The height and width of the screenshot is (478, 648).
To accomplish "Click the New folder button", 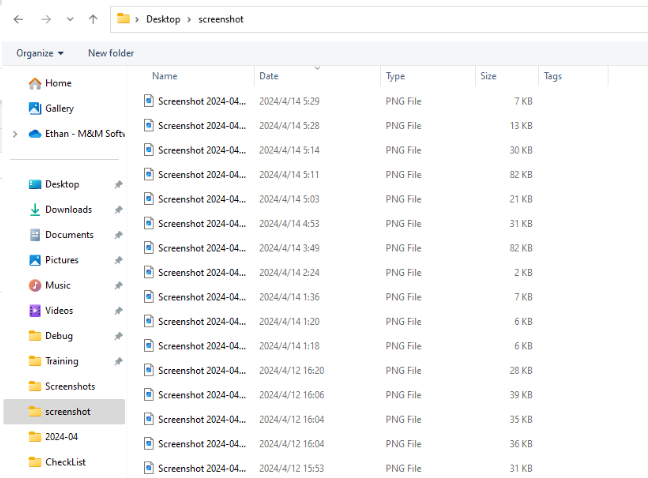I will (x=110, y=53).
